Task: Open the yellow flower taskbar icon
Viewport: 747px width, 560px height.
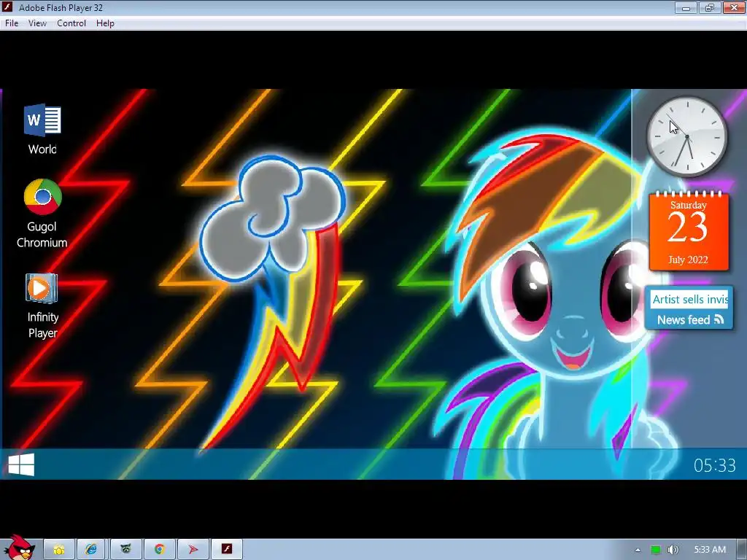Action: 59,550
